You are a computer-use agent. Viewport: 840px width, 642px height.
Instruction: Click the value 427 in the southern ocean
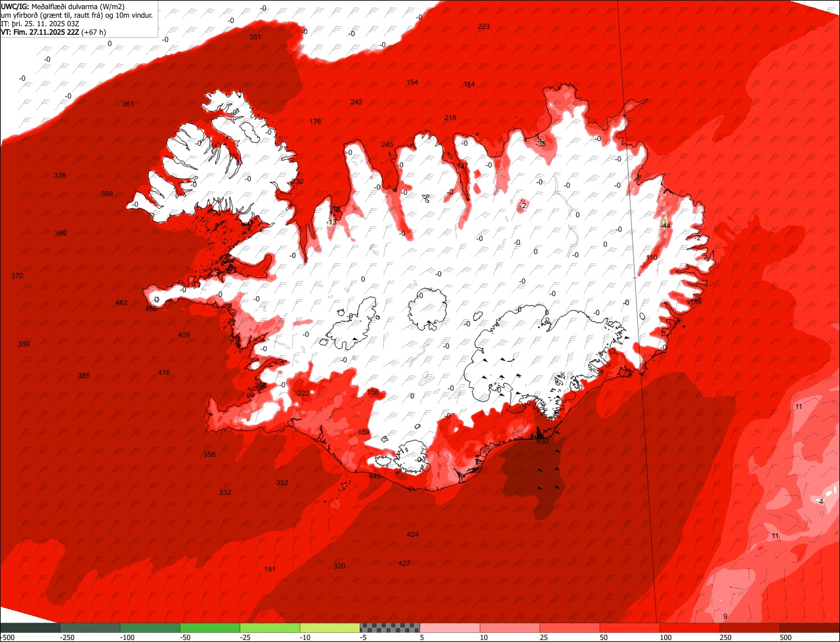coord(404,563)
